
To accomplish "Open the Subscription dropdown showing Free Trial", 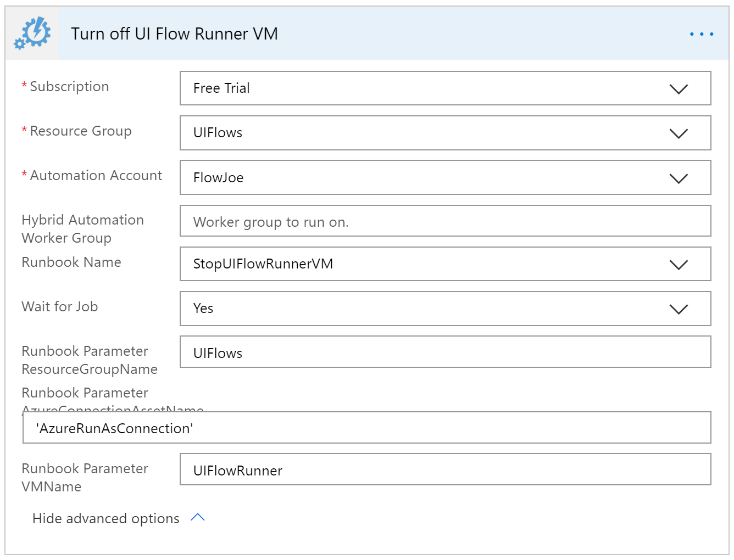I will [446, 88].
